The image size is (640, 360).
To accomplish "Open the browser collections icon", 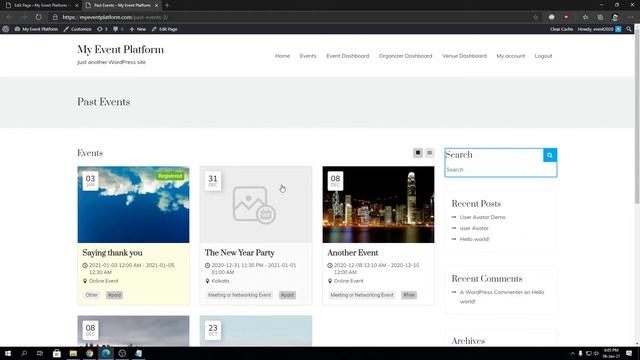I will (600, 17).
